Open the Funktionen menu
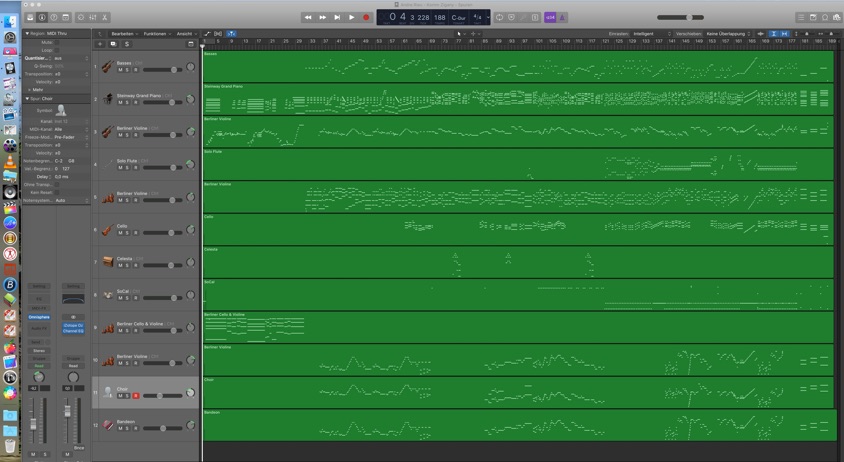 (x=157, y=33)
